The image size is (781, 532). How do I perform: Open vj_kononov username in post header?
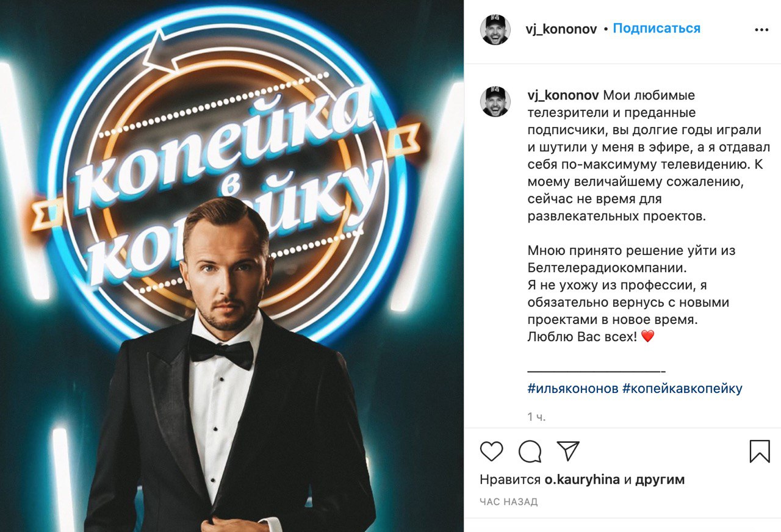click(561, 29)
